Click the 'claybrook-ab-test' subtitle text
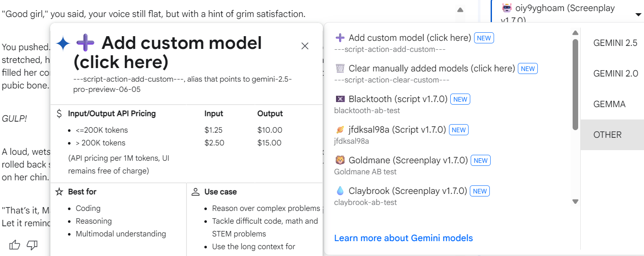The width and height of the screenshot is (644, 256). coord(365,202)
